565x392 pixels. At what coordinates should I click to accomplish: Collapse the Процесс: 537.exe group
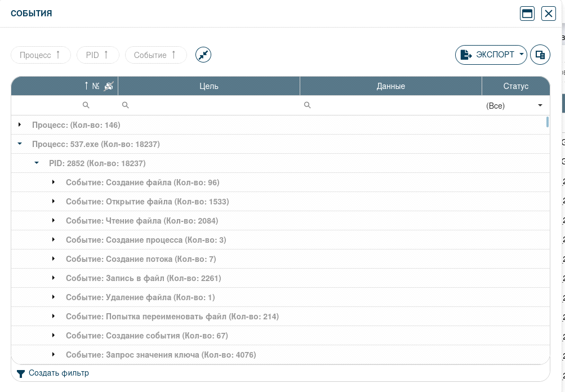click(x=20, y=144)
